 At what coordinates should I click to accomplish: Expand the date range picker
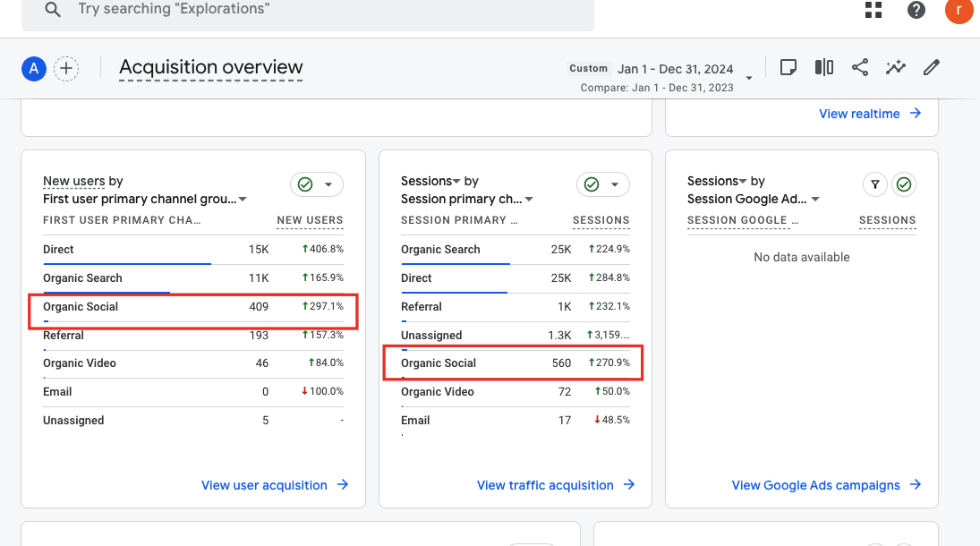coord(749,77)
